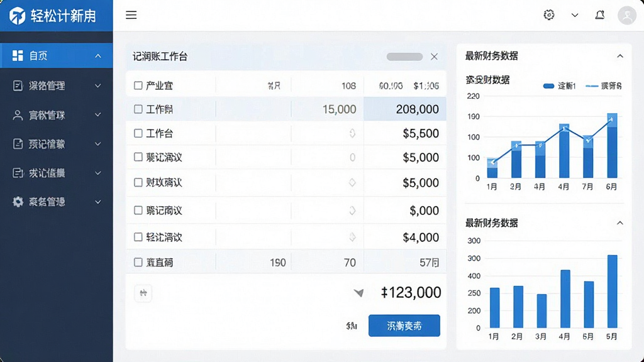Viewport: 644px width, 362px height.
Task: Close the 记润账工作台 panel with the X
Action: pyautogui.click(x=434, y=57)
